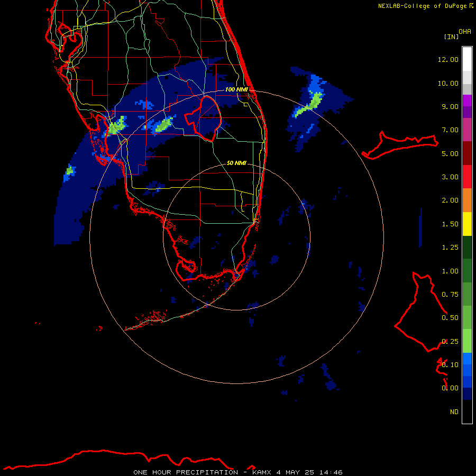
Task: Click the 7.00 legend value
Action: pyautogui.click(x=450, y=130)
